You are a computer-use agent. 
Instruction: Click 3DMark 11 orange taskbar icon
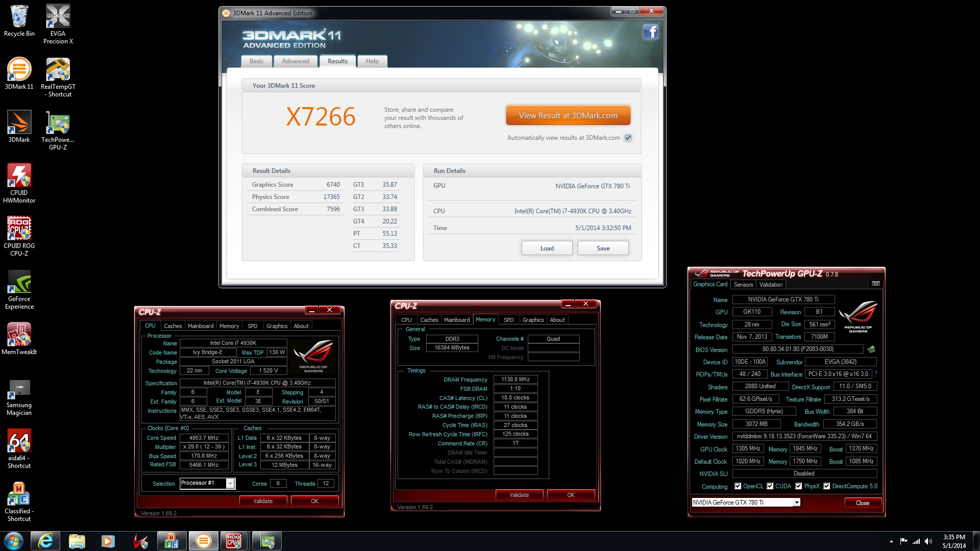[203, 541]
